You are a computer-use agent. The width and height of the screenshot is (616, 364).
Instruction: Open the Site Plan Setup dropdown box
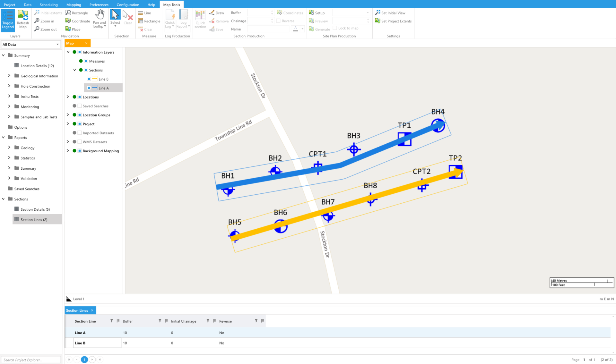(x=351, y=13)
